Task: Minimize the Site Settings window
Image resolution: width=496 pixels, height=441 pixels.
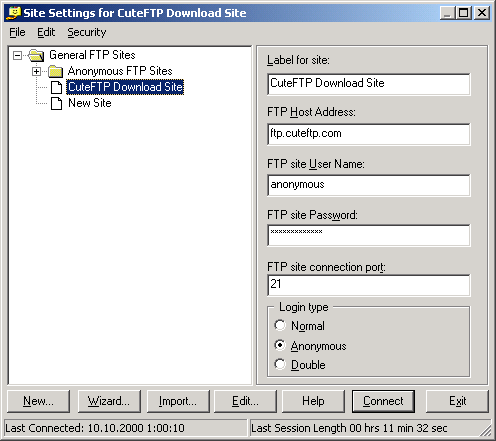Action: coord(447,13)
